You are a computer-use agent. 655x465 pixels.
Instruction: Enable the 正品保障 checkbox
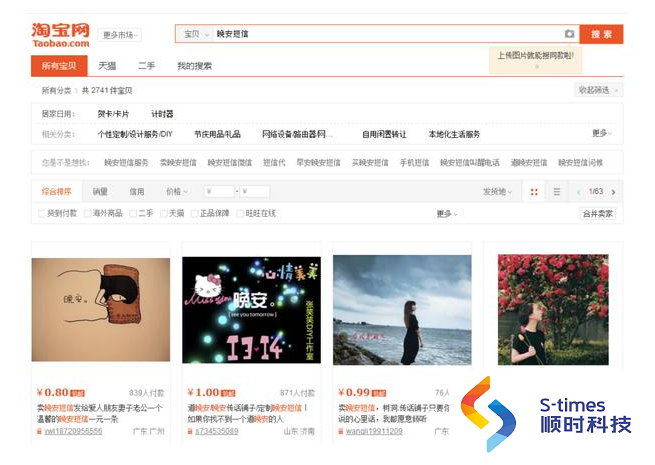click(x=194, y=213)
